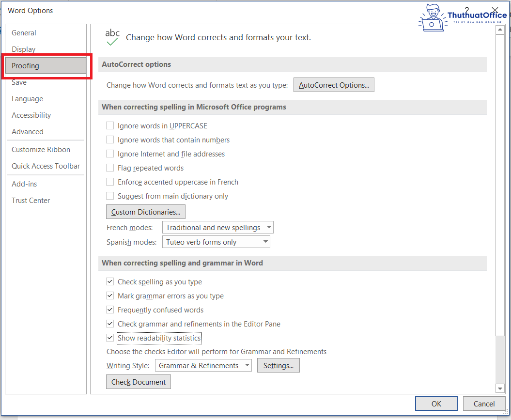This screenshot has height=420, width=511.
Task: Enable Ignore words that contain numbers
Action: (110, 140)
